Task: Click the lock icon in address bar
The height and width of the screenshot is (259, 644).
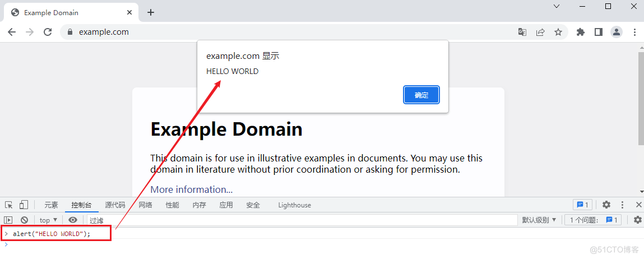Action: tap(70, 32)
